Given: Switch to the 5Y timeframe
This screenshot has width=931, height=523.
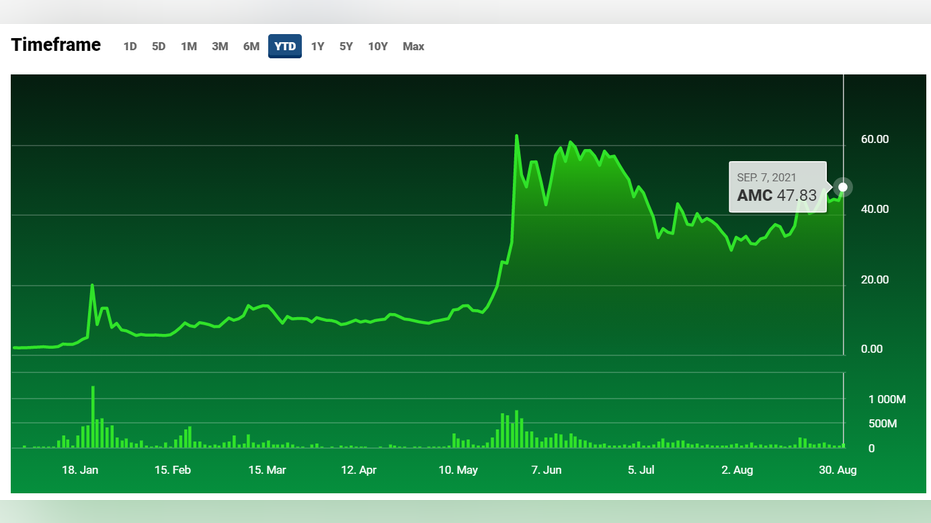Looking at the screenshot, I should [346, 46].
